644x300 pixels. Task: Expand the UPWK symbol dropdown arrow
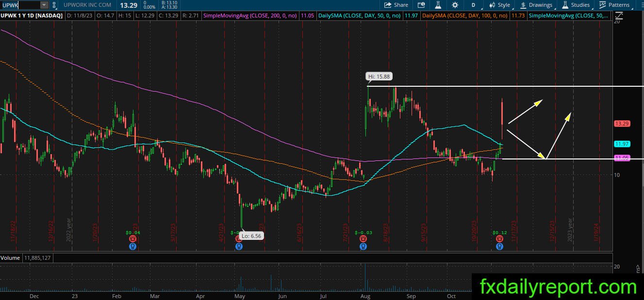click(44, 5)
